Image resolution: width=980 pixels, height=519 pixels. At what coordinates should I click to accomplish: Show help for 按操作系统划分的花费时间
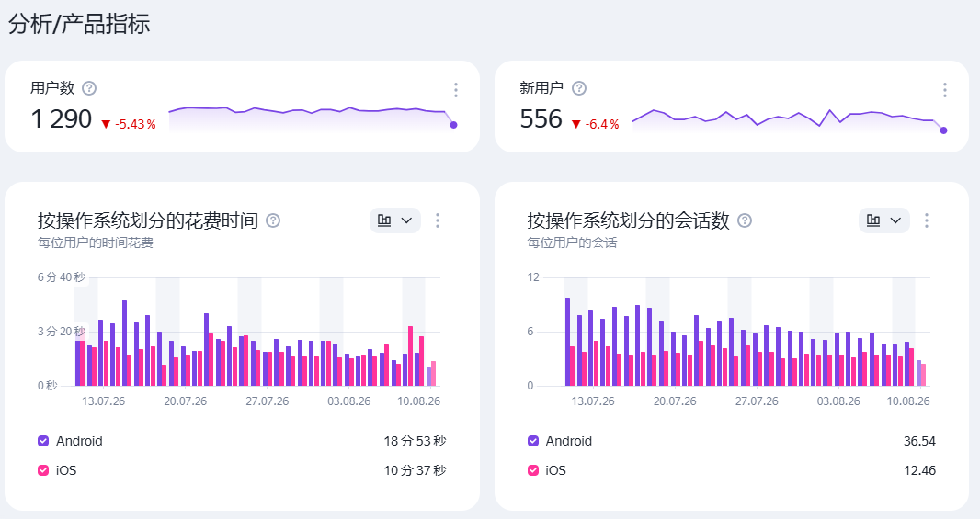coord(273,220)
